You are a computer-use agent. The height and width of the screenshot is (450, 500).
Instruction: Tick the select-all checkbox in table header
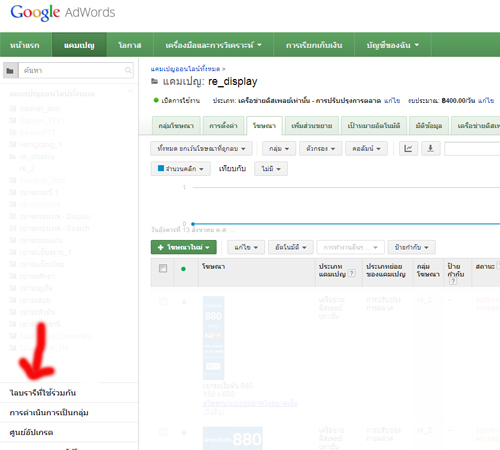163,268
